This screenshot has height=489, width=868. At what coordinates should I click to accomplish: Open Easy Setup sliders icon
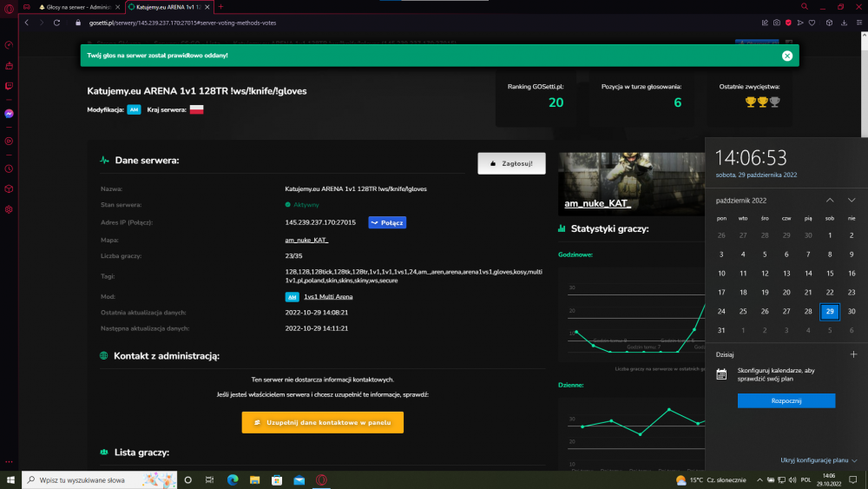(859, 23)
